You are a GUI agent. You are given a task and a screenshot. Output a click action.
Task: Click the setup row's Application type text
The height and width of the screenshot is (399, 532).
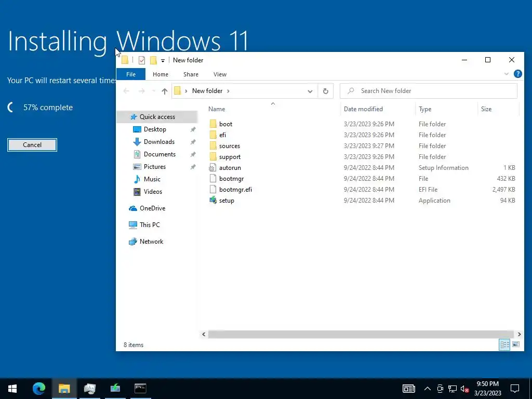434,201
